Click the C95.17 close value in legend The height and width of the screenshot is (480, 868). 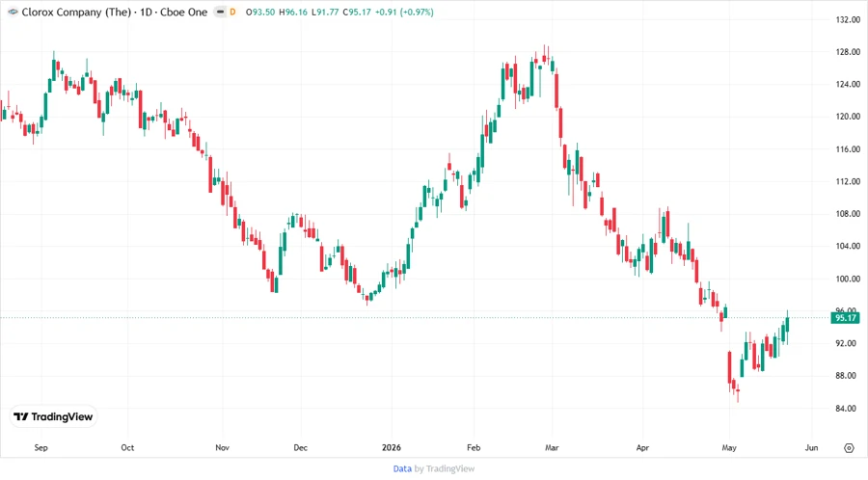tap(357, 13)
